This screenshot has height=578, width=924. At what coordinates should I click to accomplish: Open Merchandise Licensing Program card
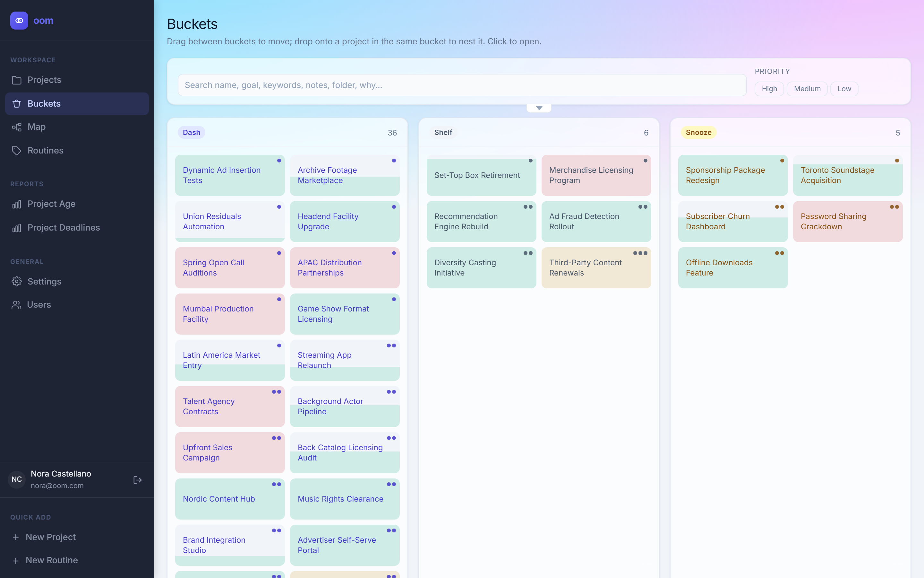coord(596,175)
